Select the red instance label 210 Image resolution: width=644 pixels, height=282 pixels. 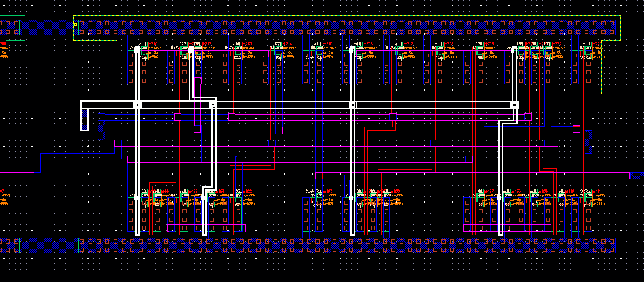[x=153, y=44]
